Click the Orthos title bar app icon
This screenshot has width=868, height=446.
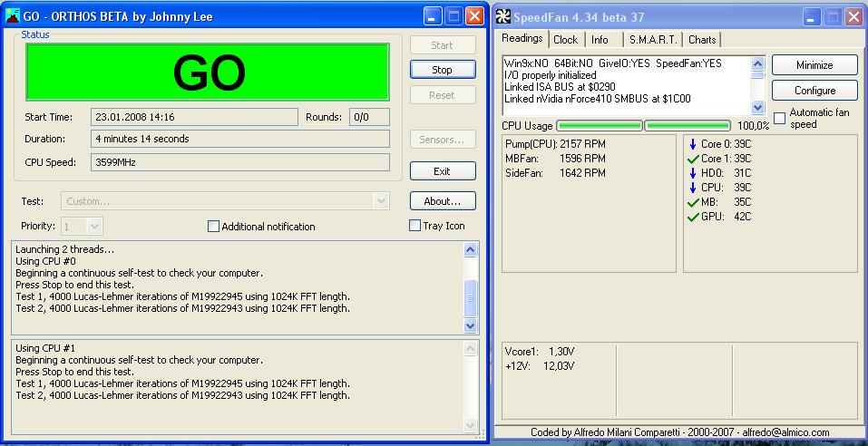[12, 16]
